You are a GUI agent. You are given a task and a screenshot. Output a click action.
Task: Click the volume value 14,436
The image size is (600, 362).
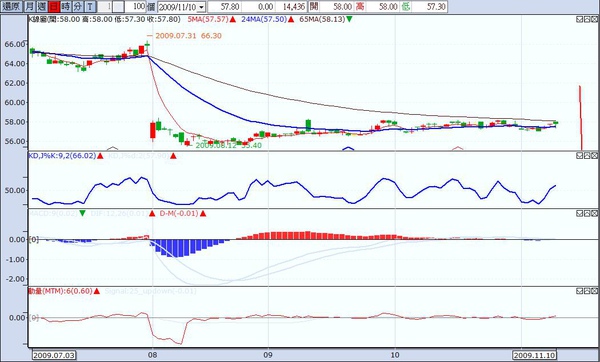point(291,7)
